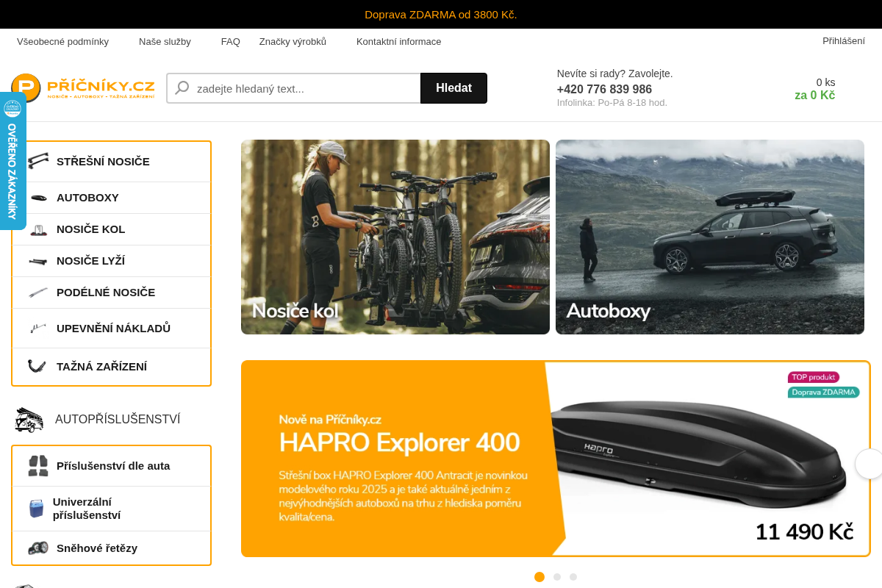Click the snow chains icon beside Sněhové řetězy
Viewport: 882px width, 588px height.
pyautogui.click(x=38, y=548)
